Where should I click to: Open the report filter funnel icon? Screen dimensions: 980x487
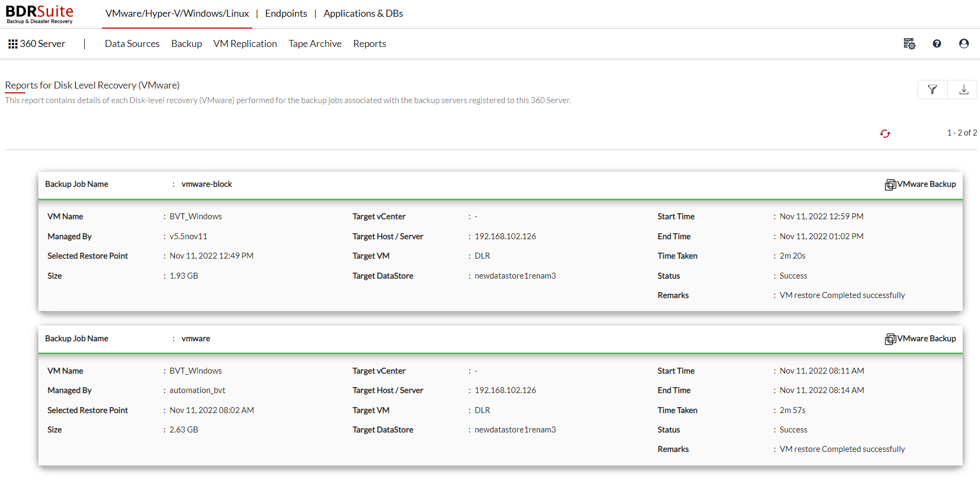(932, 90)
